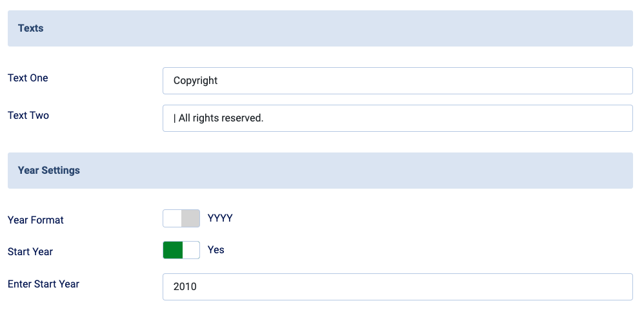Click the "All rights reserved." text
The width and height of the screenshot is (644, 314).
tap(221, 118)
